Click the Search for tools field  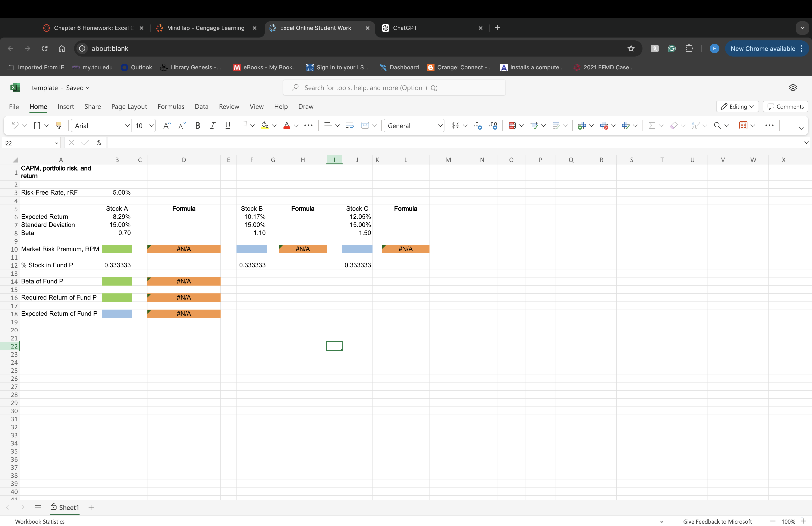pyautogui.click(x=394, y=87)
